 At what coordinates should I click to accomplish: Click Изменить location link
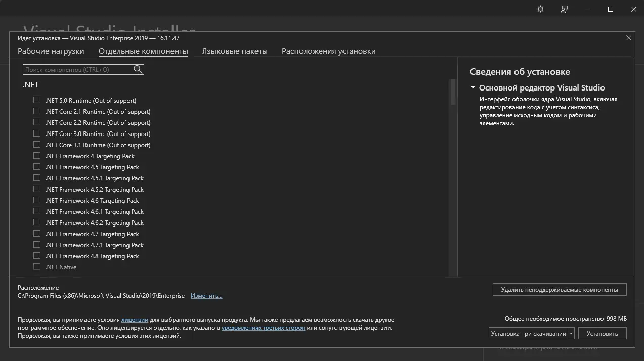206,296
